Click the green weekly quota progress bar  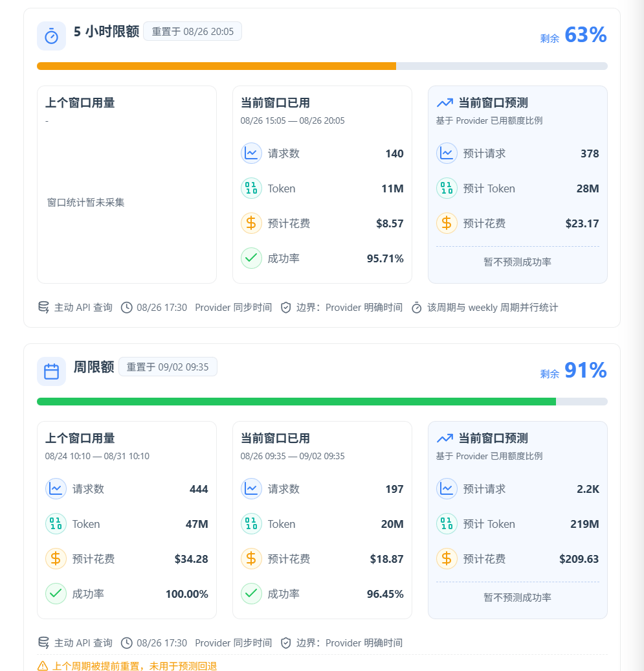[x=322, y=402]
